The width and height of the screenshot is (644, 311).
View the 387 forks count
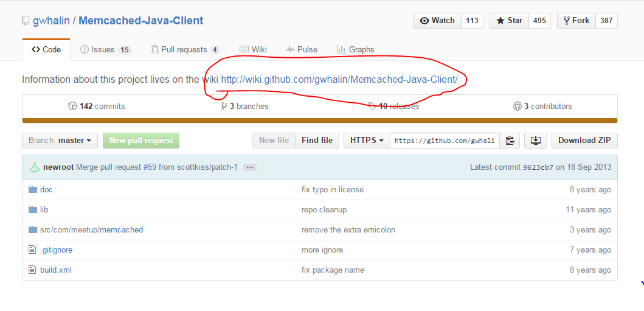coord(606,21)
